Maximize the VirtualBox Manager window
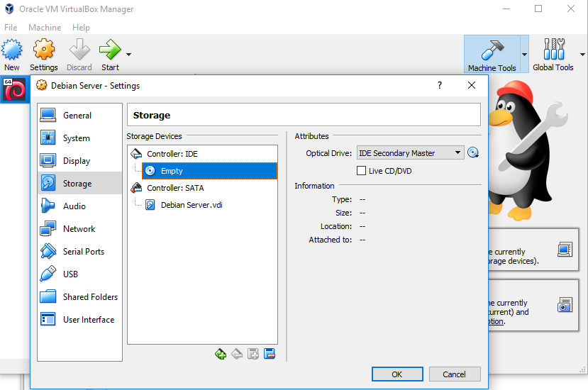 click(x=538, y=9)
